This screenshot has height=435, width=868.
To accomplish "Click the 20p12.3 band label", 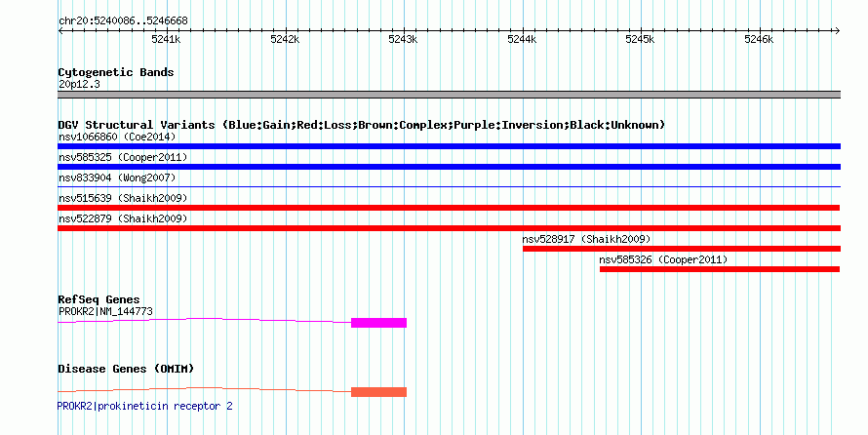I will click(x=79, y=84).
